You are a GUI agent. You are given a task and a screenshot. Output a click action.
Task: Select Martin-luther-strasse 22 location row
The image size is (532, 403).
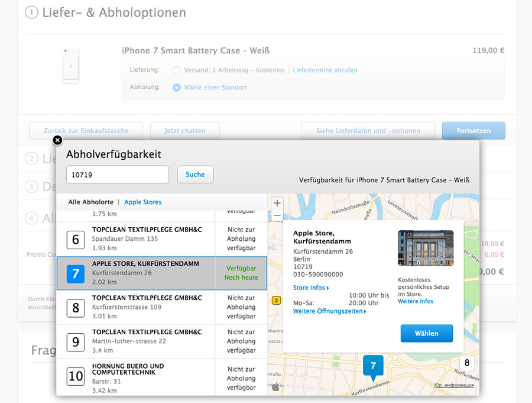click(x=162, y=341)
